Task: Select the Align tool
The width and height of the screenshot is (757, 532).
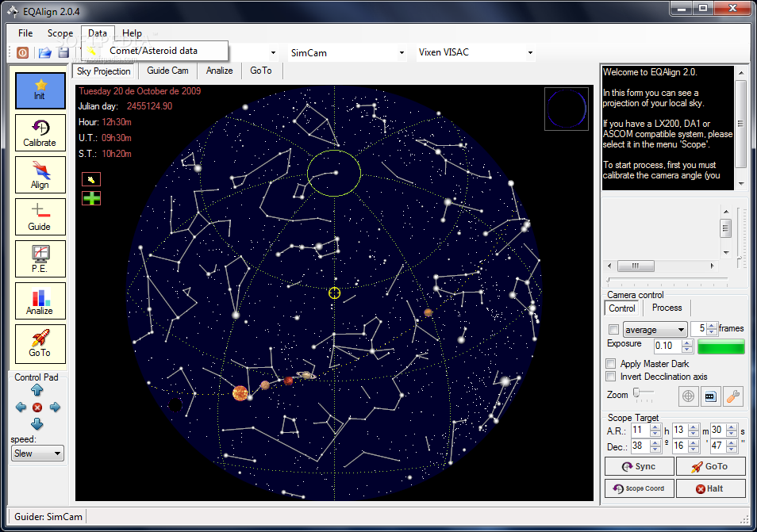Action: [40, 174]
